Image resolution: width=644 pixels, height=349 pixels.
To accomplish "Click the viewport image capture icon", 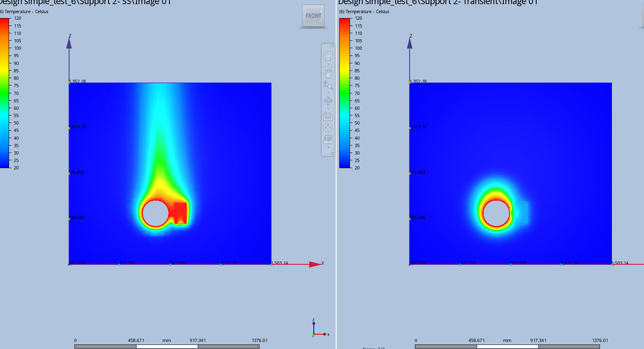I will (328, 117).
